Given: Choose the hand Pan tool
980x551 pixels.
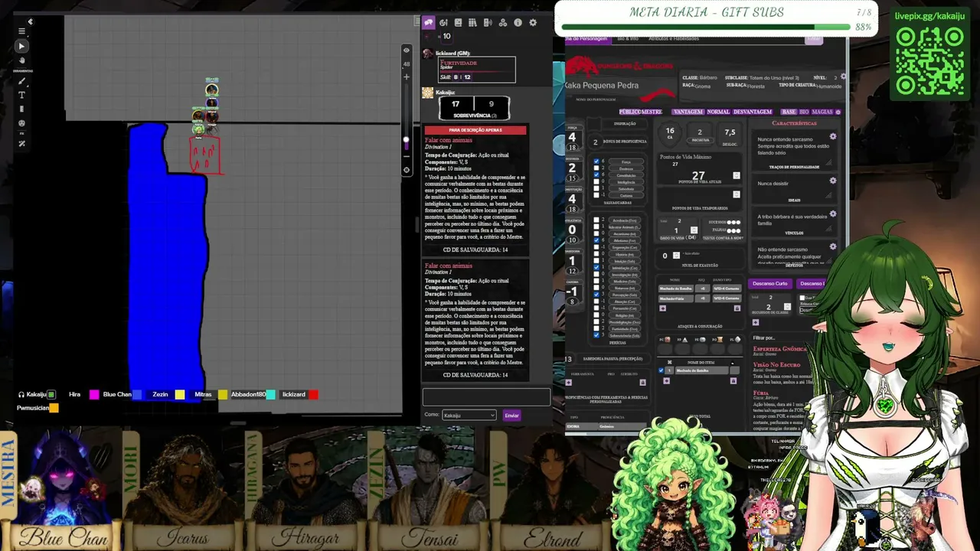Looking at the screenshot, I should [x=21, y=60].
